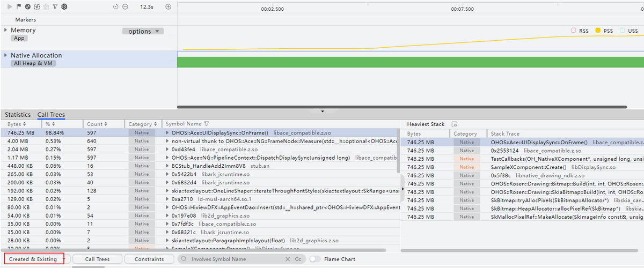Toggle the Flame Chart switch
Image resolution: width=644 pixels, height=268 pixels.
tap(315, 259)
